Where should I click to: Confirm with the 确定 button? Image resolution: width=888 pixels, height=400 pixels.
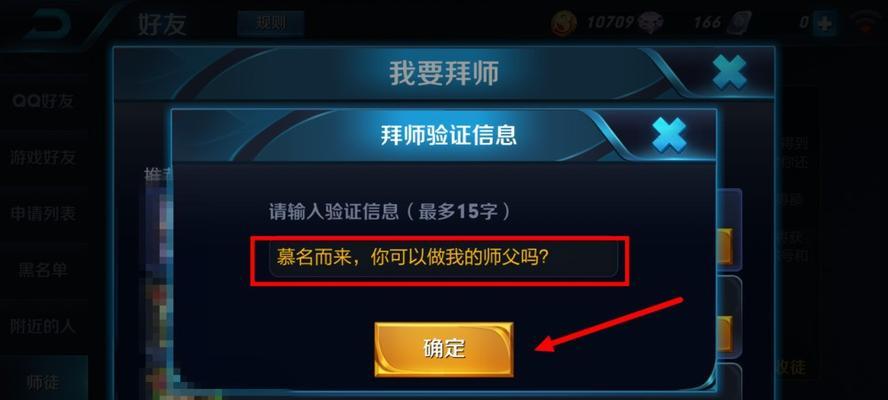coord(444,349)
